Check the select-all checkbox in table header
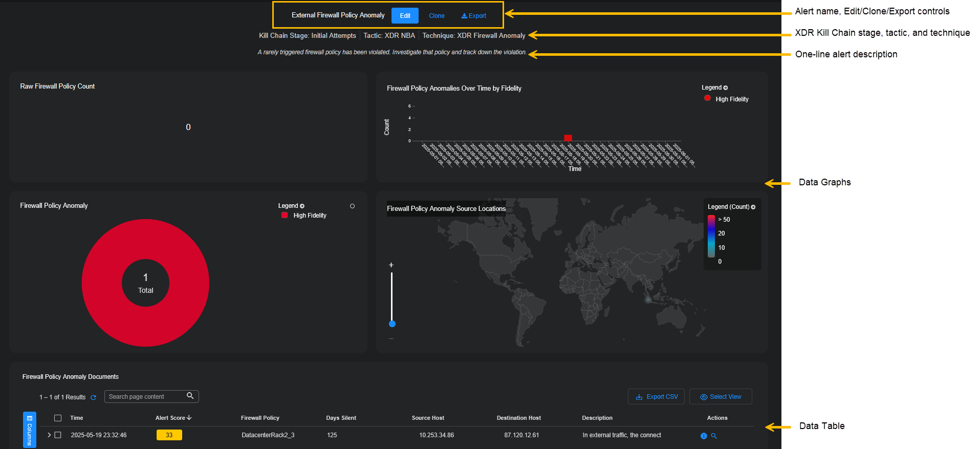The image size is (980, 449). 58,418
